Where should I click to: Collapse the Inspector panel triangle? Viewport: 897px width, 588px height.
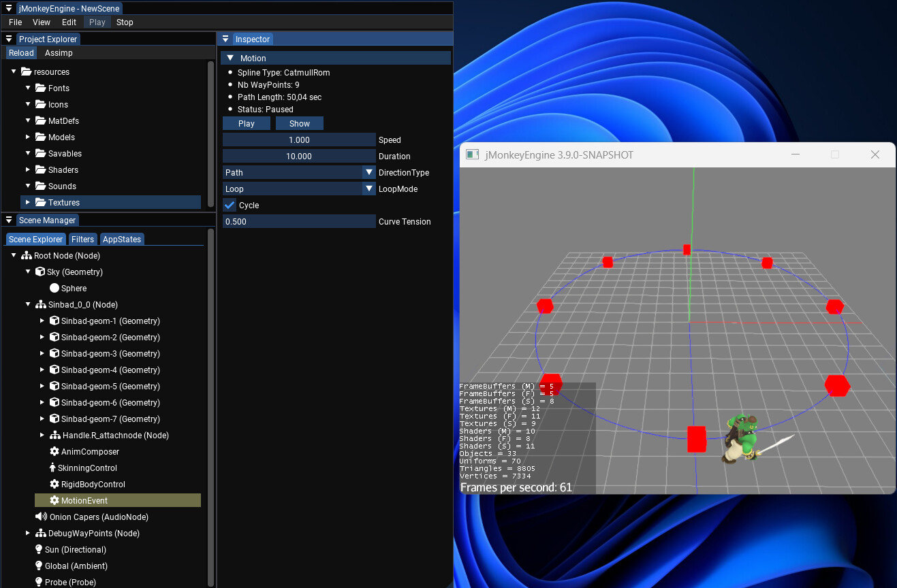pos(225,39)
